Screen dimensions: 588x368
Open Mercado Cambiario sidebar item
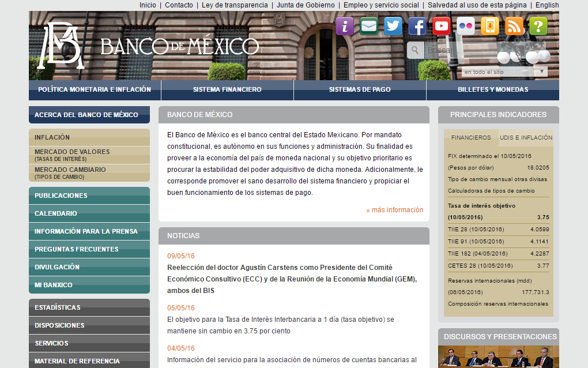point(89,173)
